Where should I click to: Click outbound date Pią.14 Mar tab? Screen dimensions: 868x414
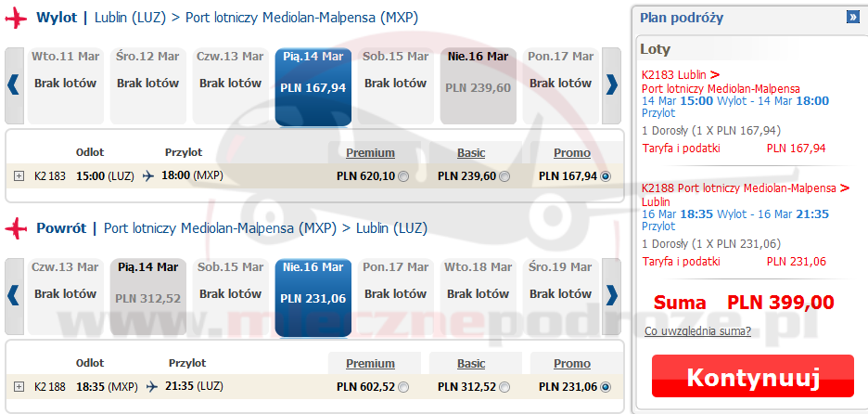[313, 85]
